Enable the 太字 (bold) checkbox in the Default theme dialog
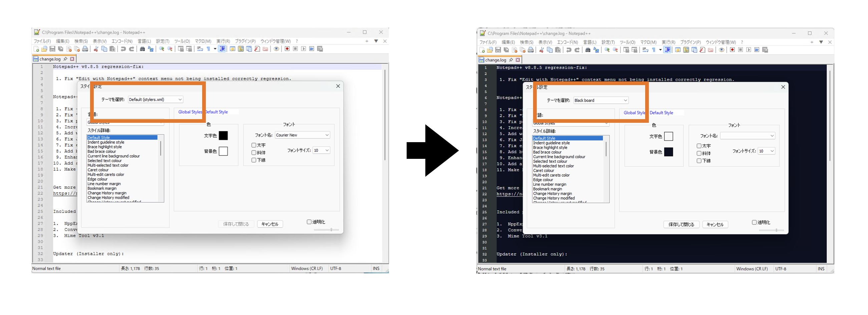This screenshot has width=868, height=315. coord(254,145)
